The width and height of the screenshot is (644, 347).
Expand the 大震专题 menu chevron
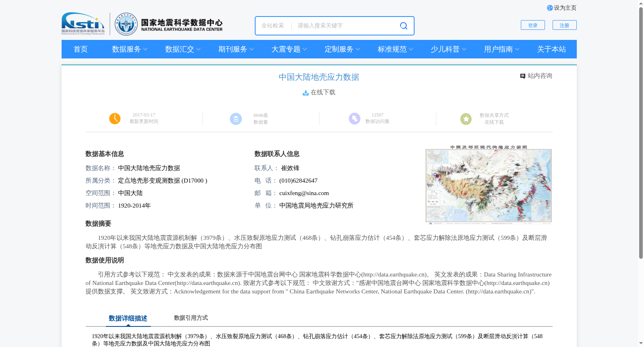point(305,49)
